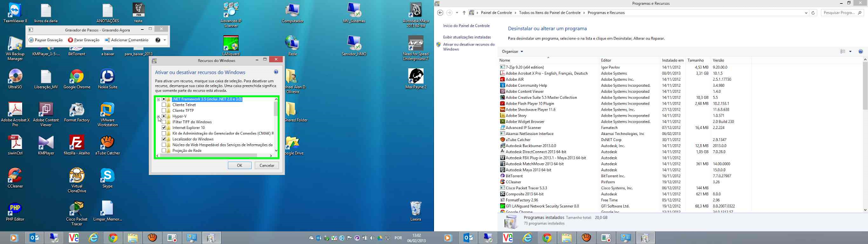868x244 pixels.
Task: Click Pausar Gravação in Steps Recorder
Action: tap(46, 40)
